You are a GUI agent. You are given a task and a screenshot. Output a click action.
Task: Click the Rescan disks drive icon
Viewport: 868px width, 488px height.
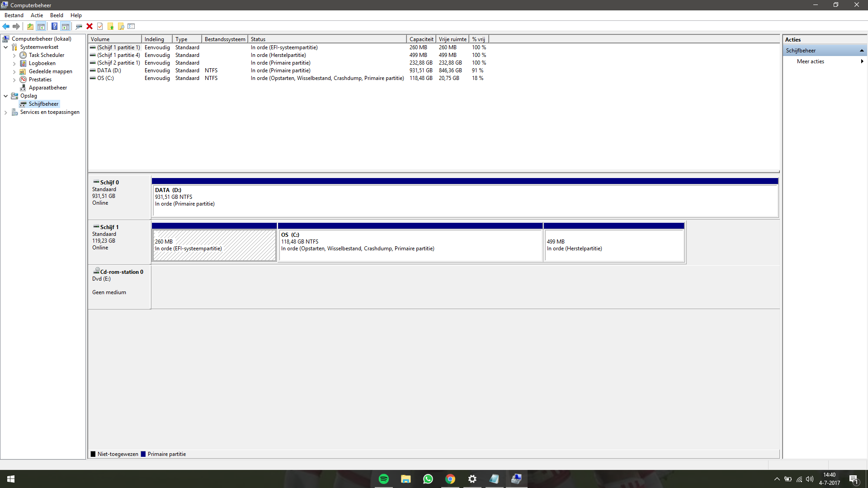coord(79,26)
